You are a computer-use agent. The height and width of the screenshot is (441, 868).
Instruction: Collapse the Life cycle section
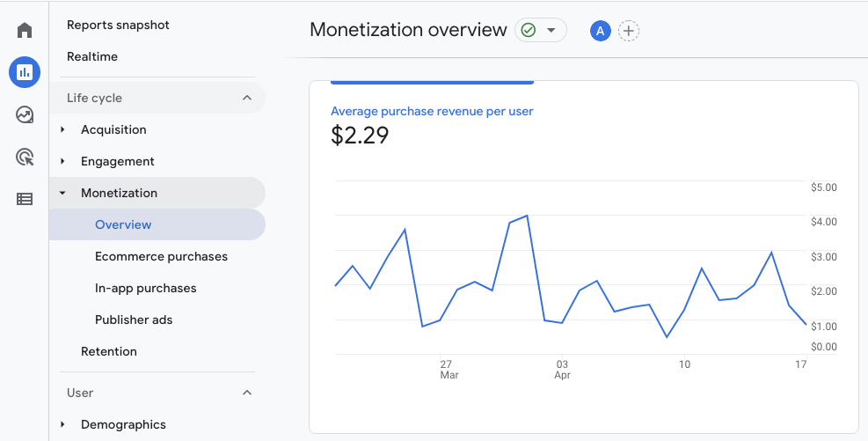pyautogui.click(x=247, y=98)
